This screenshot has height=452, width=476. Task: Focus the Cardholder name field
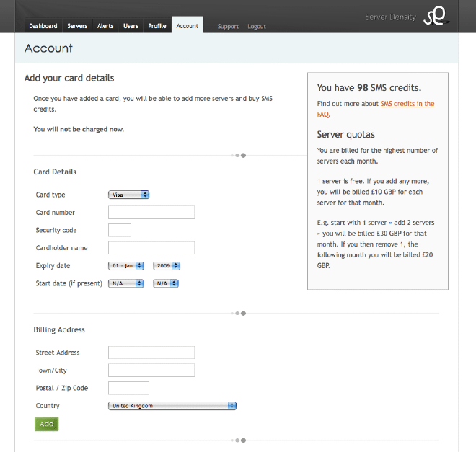coord(151,248)
